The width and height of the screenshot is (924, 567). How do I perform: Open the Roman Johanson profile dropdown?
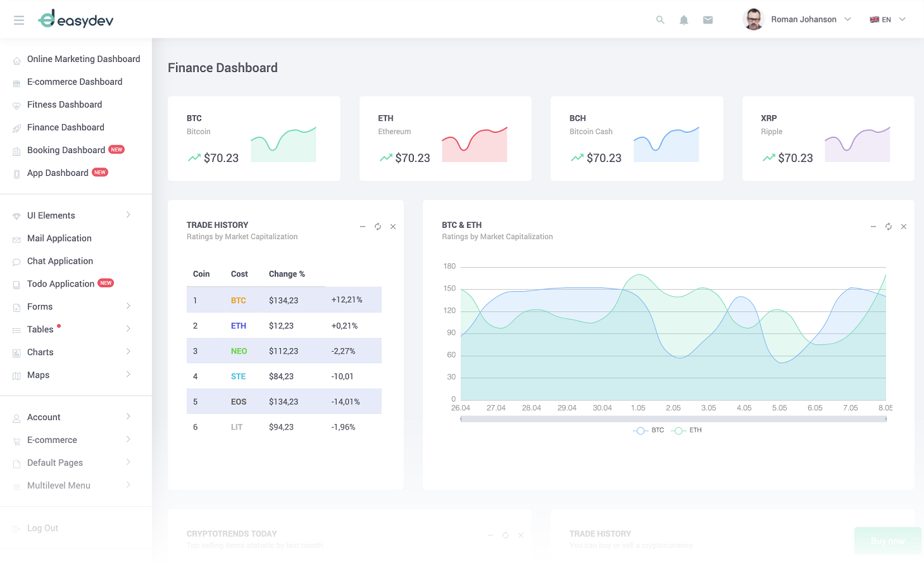point(797,20)
